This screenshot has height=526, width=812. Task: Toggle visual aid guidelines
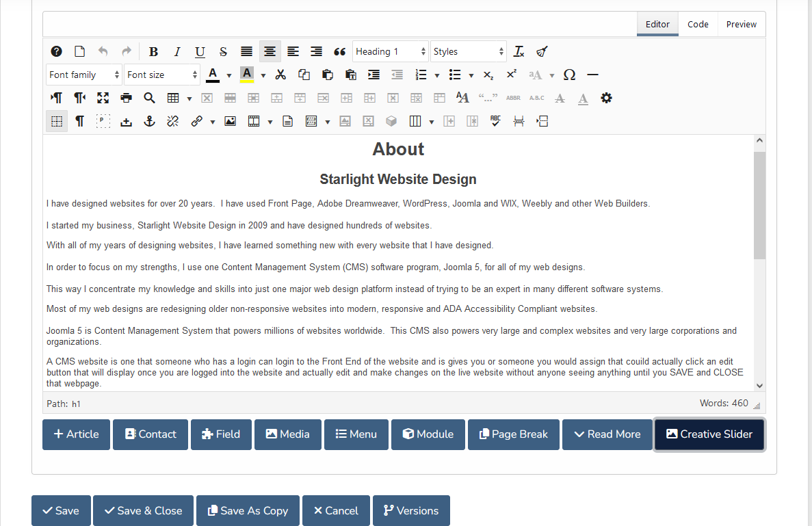pyautogui.click(x=57, y=121)
